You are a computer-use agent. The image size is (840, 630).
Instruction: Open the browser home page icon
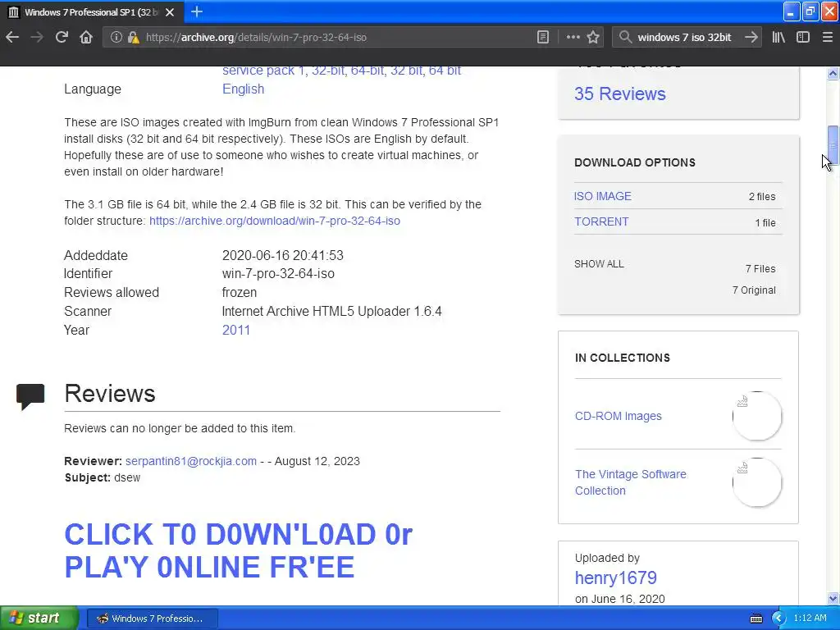click(85, 37)
